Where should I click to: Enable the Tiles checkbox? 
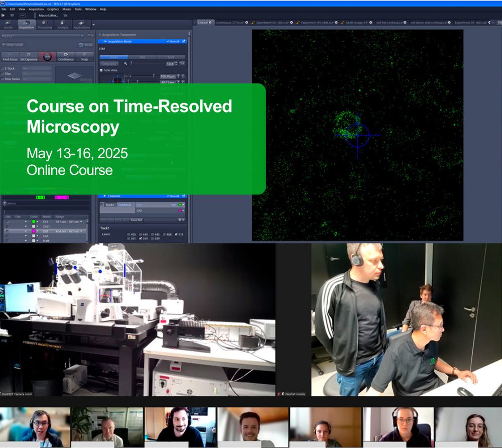point(3,74)
